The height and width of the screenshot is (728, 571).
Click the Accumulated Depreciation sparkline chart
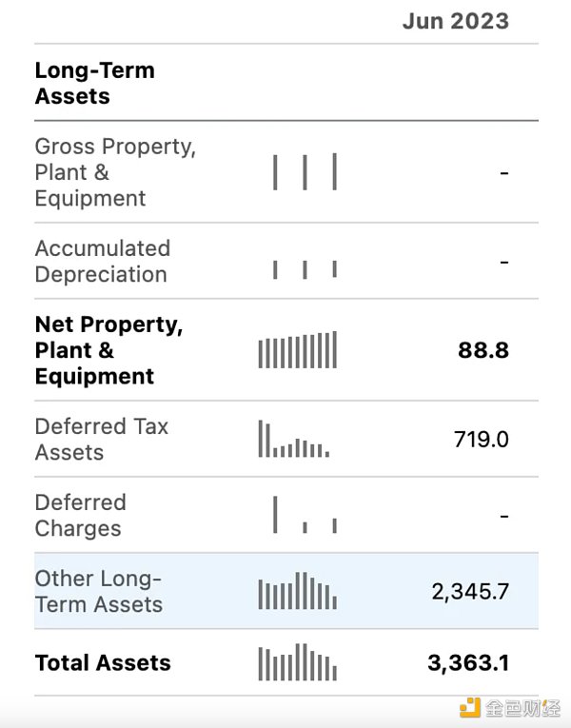tap(305, 269)
